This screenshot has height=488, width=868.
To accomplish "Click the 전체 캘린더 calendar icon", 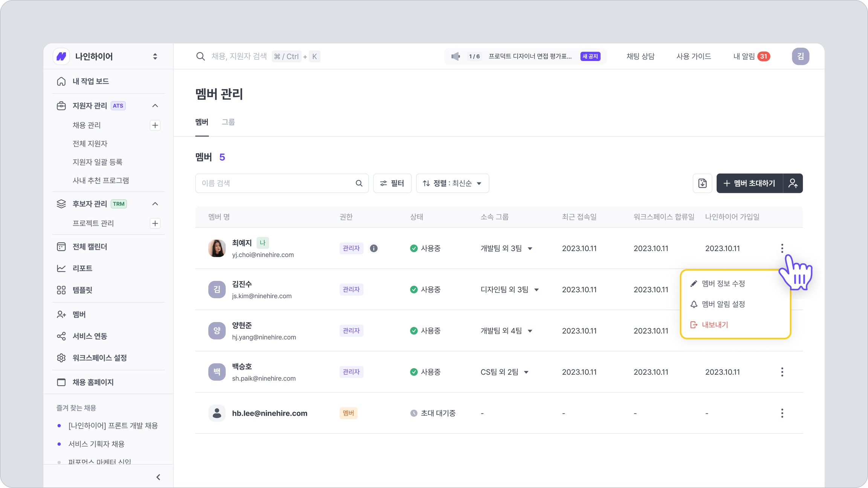I will 61,247.
